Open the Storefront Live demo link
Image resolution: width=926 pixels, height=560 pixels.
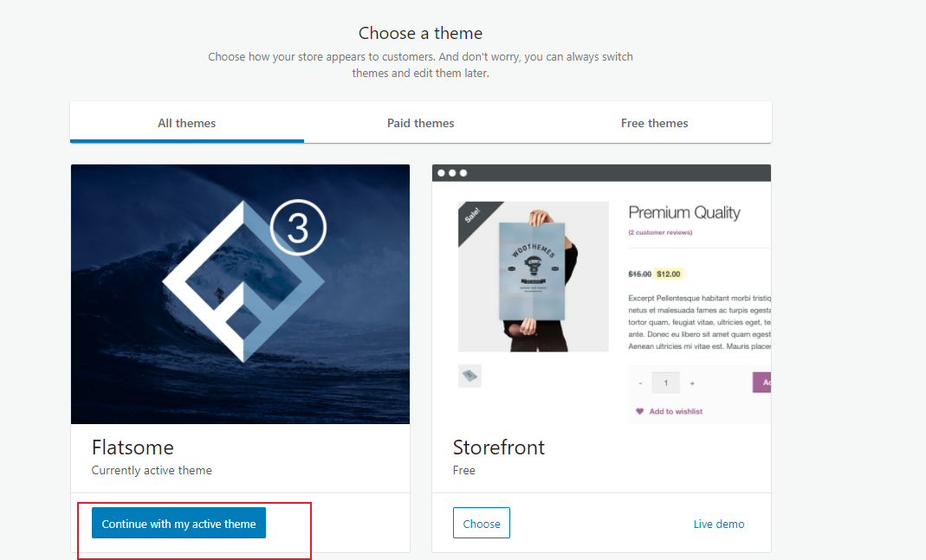(x=719, y=524)
